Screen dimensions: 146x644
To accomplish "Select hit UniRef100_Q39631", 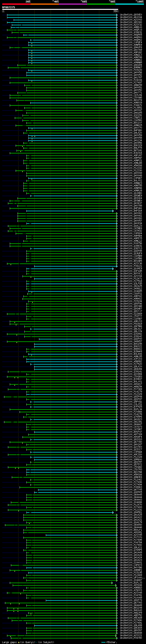I will point(131,32).
